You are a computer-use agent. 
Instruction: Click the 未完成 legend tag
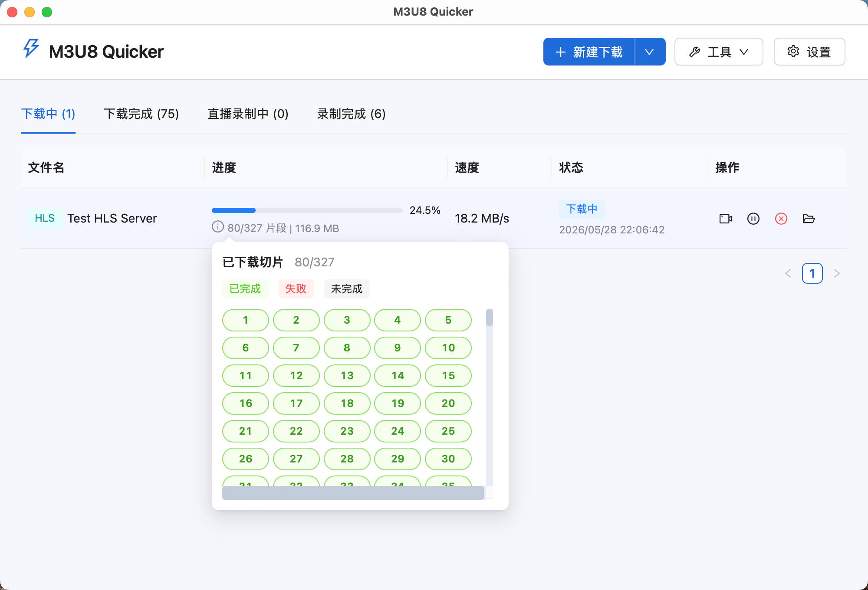coord(347,289)
